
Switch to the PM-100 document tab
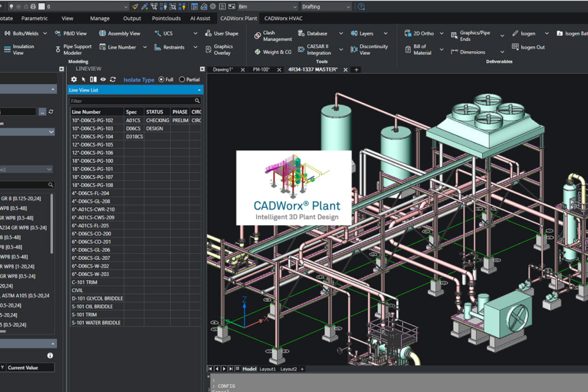261,70
